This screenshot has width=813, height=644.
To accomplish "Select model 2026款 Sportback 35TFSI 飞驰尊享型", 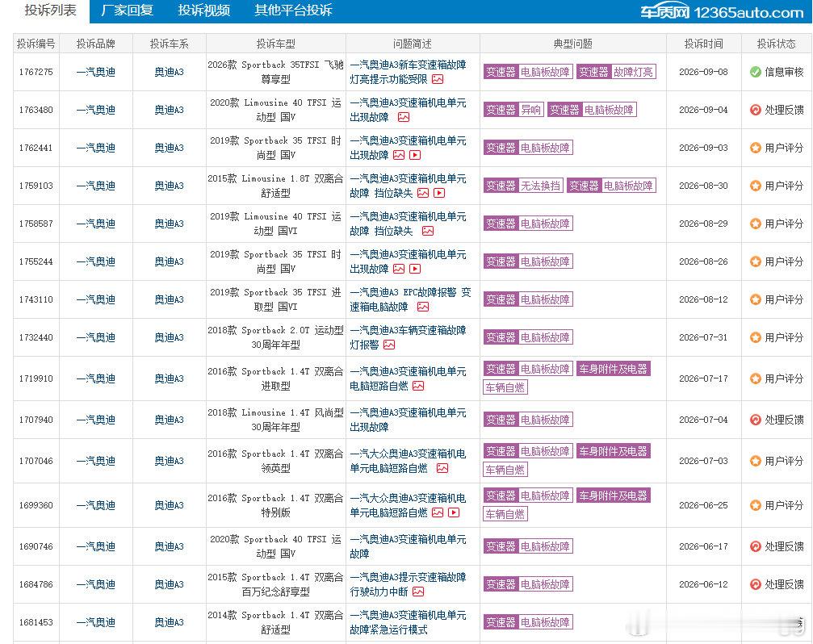I will tap(275, 72).
